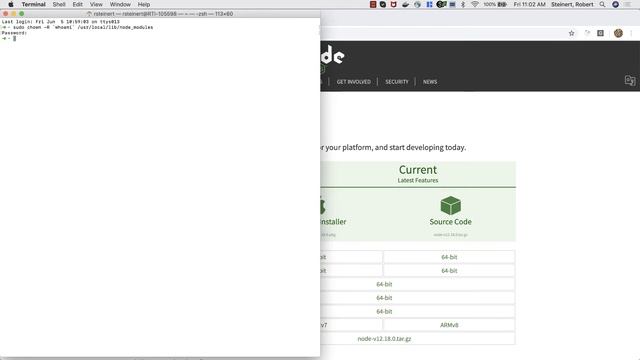Open the Apple menu
640x360 pixels.
[11, 4]
